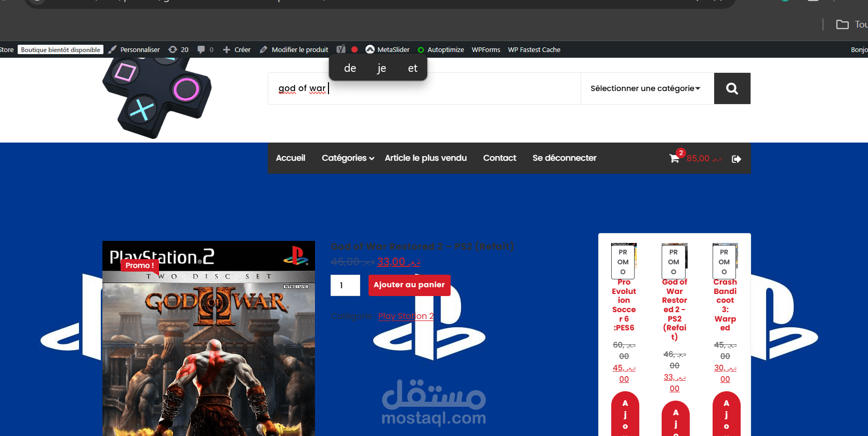Click the logout arrow icon beside cart total
The image size is (868, 436).
(737, 159)
